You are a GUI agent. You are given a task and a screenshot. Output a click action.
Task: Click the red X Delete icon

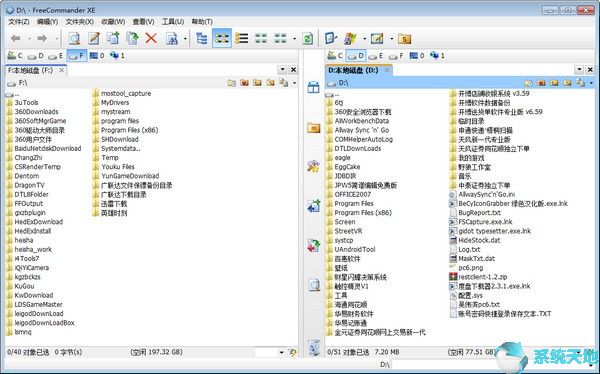pyautogui.click(x=152, y=38)
